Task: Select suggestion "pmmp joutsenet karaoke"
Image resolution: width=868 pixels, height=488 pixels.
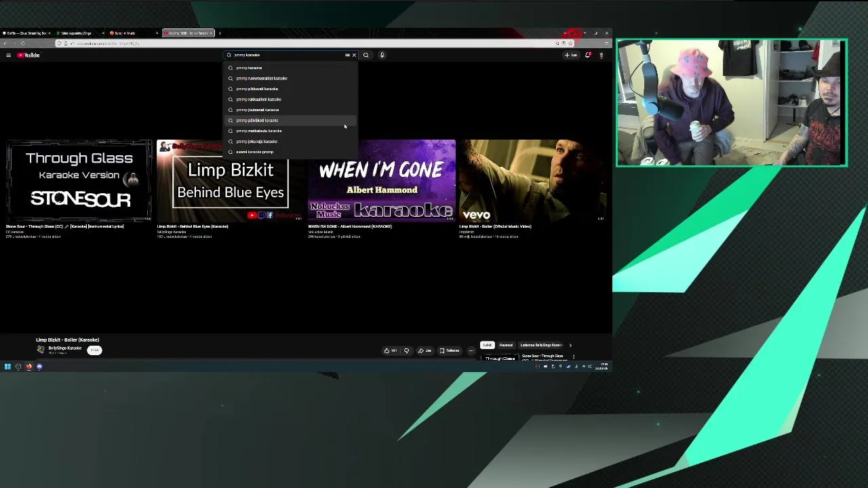Action: pyautogui.click(x=290, y=110)
